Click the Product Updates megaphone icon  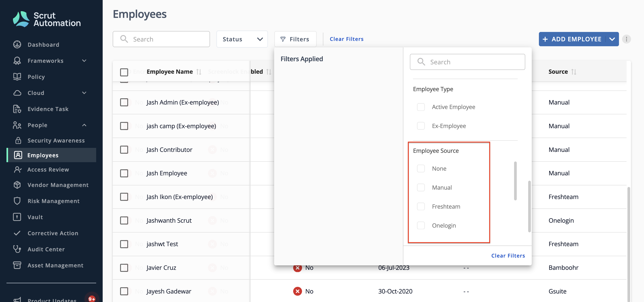tap(17, 300)
